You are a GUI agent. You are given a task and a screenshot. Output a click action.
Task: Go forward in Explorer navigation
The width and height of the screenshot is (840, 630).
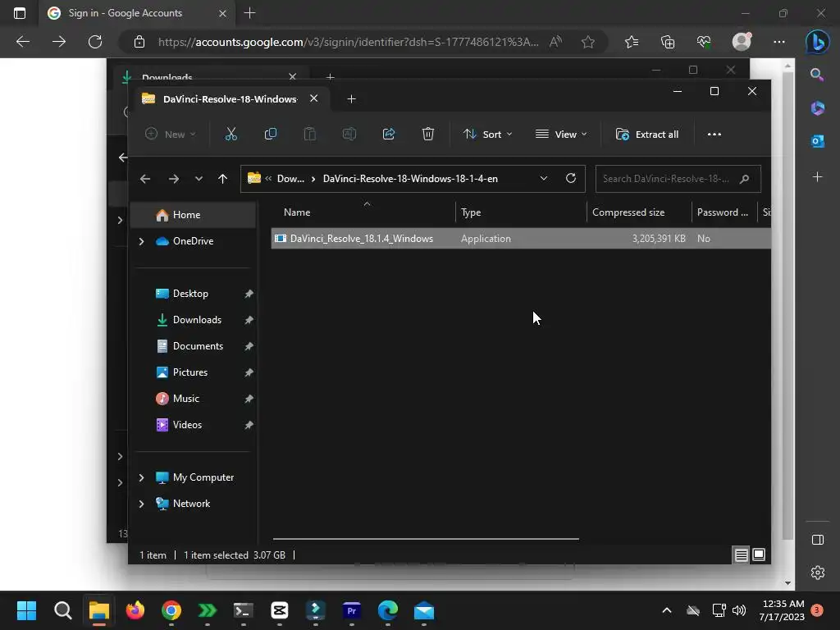tap(174, 179)
